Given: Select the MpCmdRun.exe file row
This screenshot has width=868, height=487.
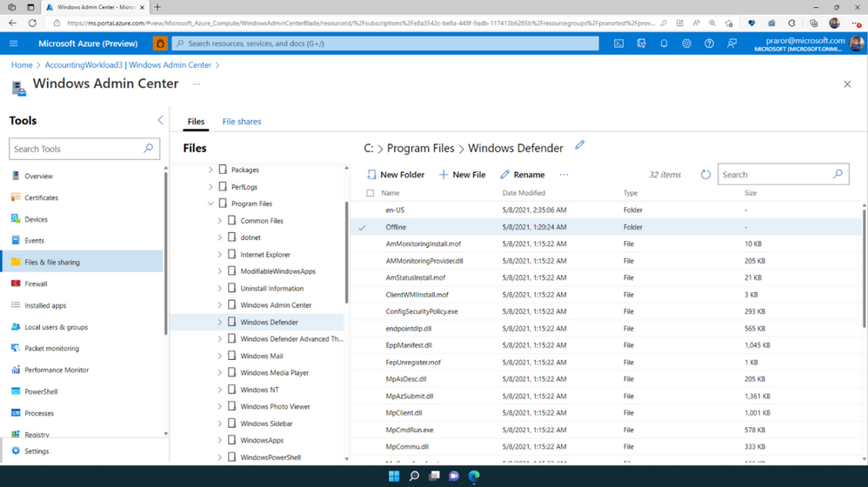Looking at the screenshot, I should coord(606,430).
